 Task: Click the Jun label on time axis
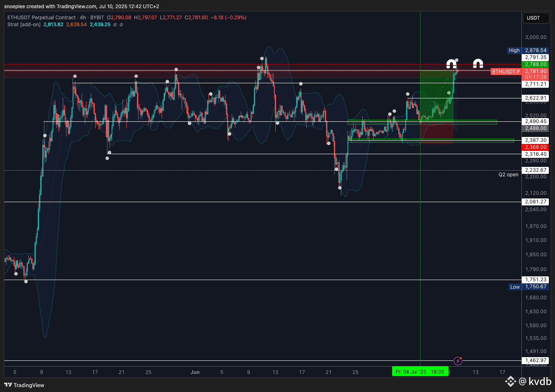[195, 372]
